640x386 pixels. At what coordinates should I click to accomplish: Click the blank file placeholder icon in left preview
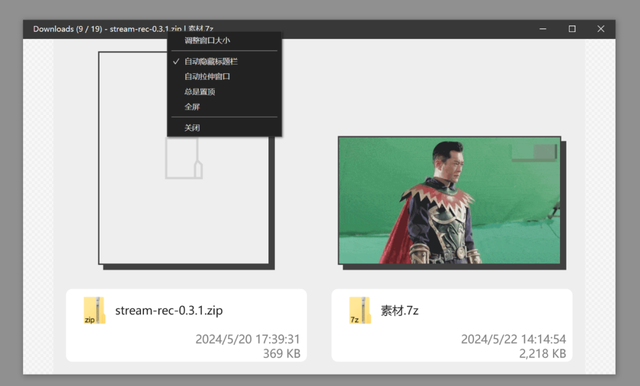(x=184, y=158)
